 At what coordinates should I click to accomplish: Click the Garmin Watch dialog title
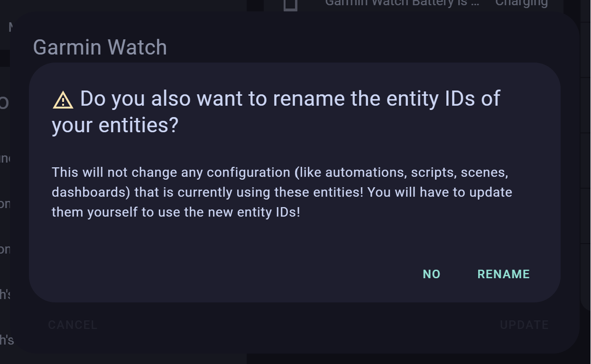pos(100,47)
